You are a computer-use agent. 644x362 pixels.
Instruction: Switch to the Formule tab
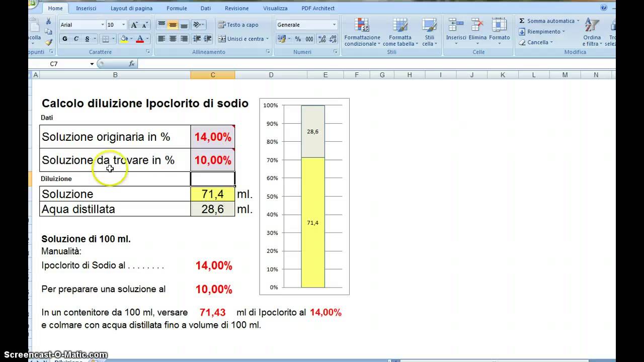pyautogui.click(x=177, y=8)
